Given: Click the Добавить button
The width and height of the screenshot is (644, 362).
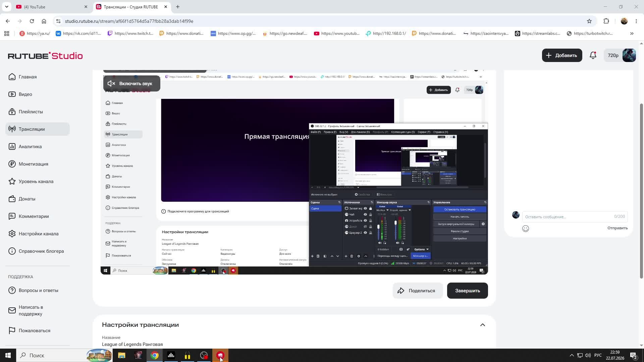Looking at the screenshot, I should (562, 55).
